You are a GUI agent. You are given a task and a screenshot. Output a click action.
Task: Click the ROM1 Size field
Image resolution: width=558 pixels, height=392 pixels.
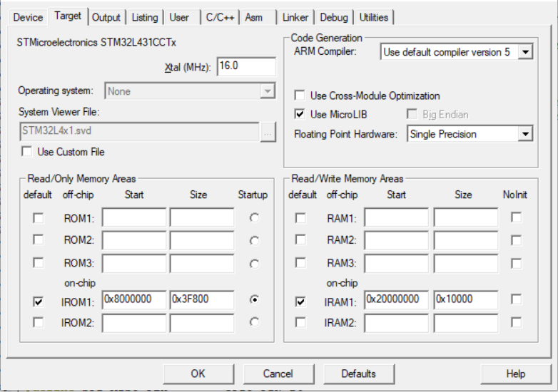point(202,217)
